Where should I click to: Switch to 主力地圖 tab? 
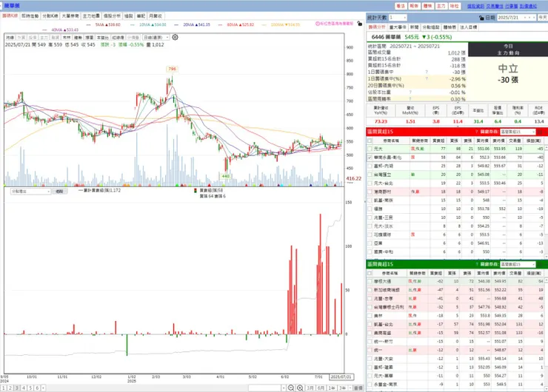coord(91,16)
